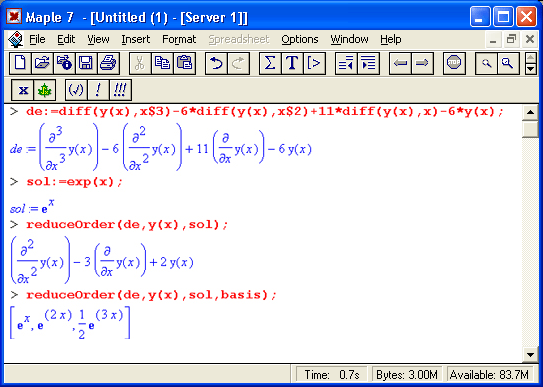Click the New worksheet icon
The image size is (543, 387).
[20, 63]
